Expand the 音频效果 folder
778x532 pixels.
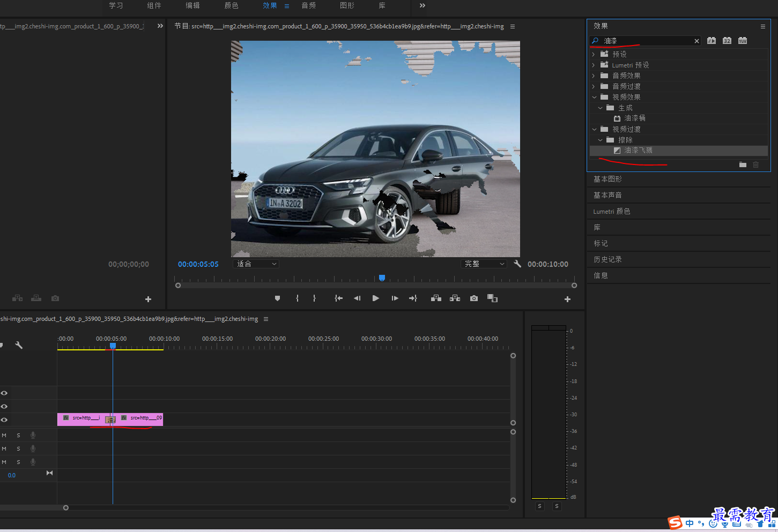click(x=593, y=76)
